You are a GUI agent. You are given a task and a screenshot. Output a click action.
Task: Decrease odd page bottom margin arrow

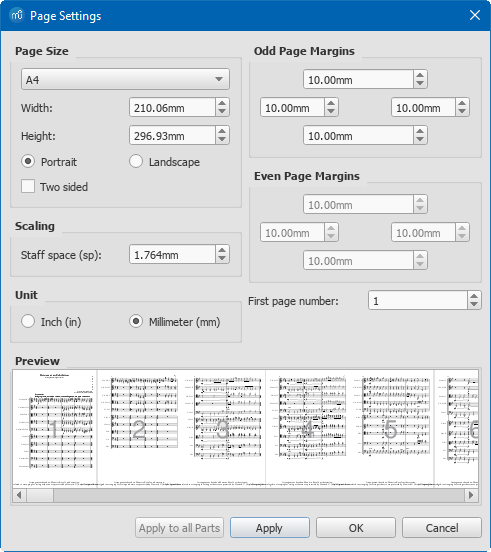[420, 139]
